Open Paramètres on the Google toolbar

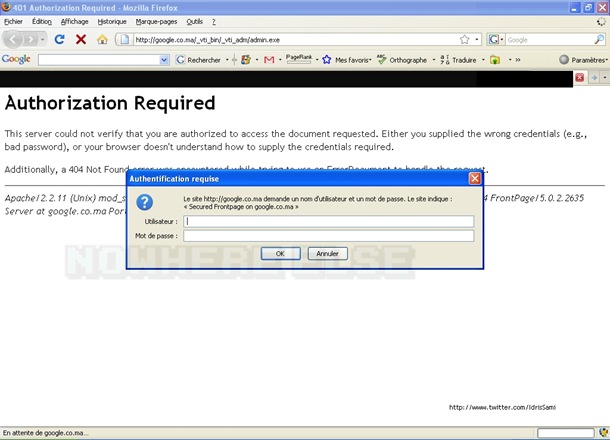tap(582, 60)
